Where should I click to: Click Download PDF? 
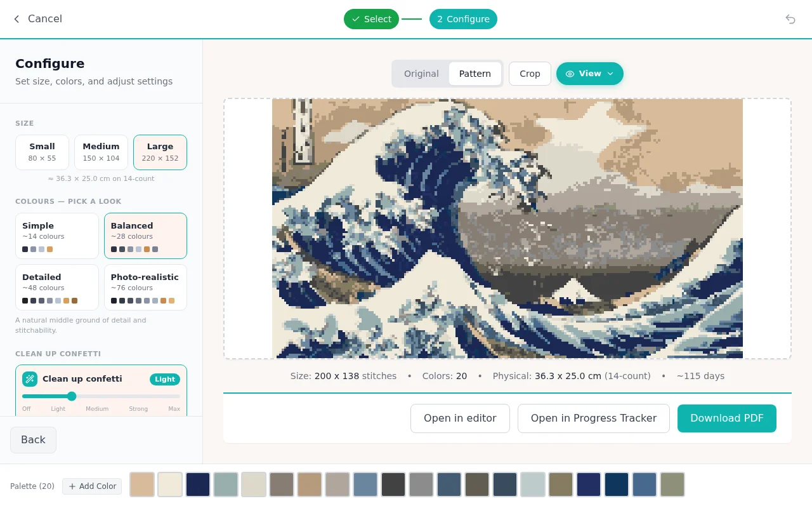727,418
